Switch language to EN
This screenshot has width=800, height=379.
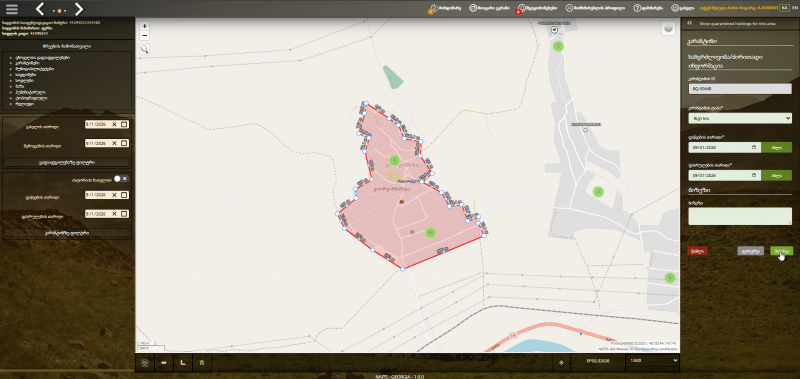tap(794, 9)
